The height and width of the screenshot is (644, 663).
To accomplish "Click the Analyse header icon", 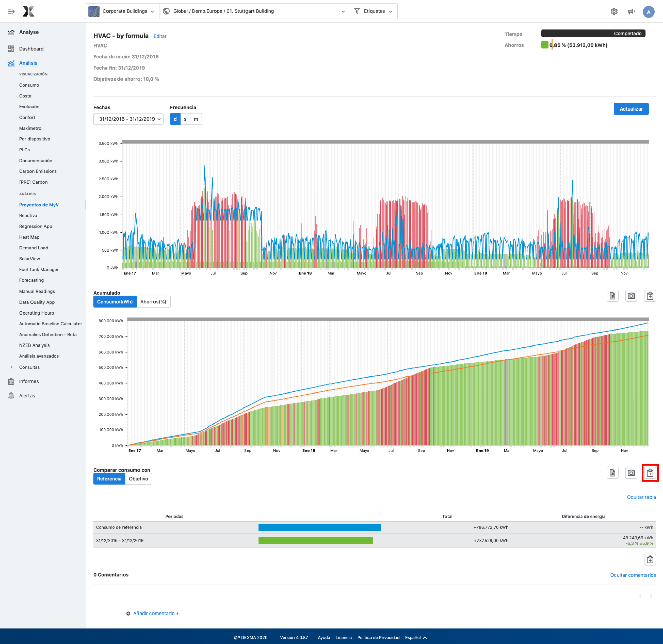I will [x=11, y=32].
